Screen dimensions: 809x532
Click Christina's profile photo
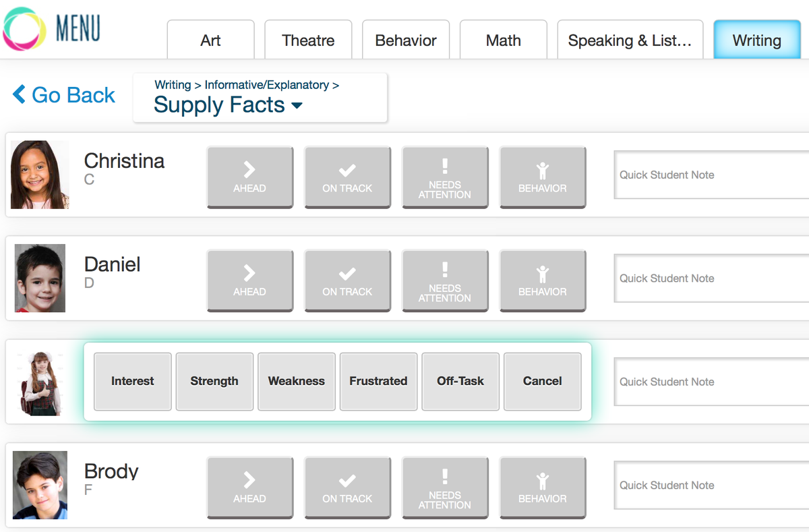pos(39,175)
